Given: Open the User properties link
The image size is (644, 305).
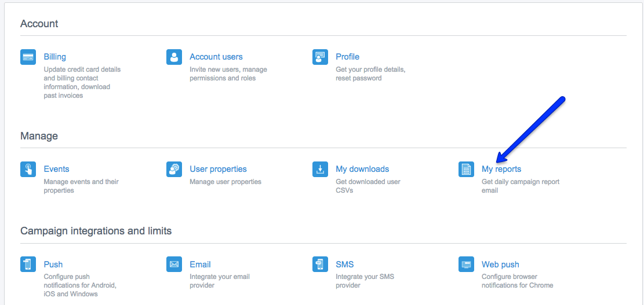Looking at the screenshot, I should 218,169.
